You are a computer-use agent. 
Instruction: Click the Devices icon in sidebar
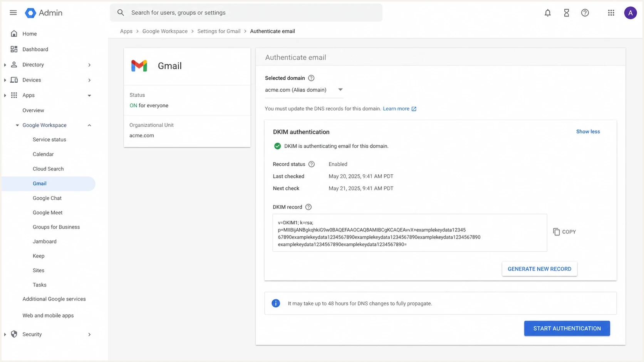(x=14, y=80)
